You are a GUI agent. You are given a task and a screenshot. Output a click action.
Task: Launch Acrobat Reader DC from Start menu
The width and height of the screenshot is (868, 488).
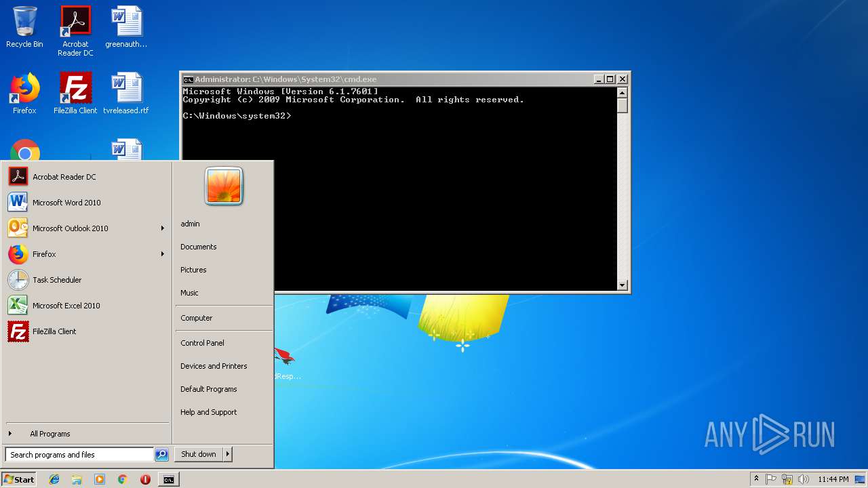point(87,177)
